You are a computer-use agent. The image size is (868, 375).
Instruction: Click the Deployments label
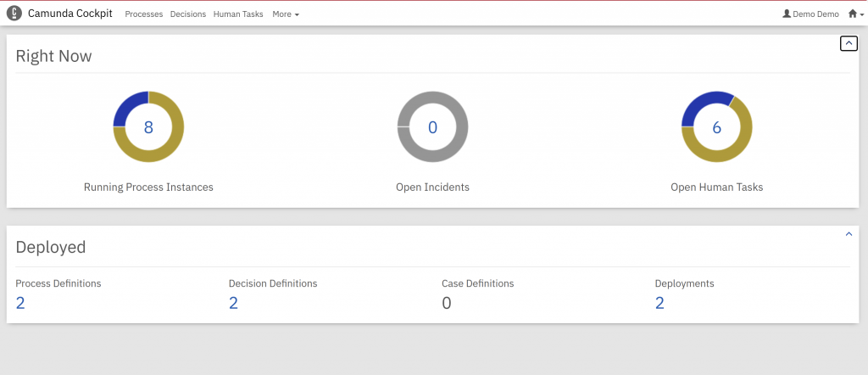pos(685,283)
